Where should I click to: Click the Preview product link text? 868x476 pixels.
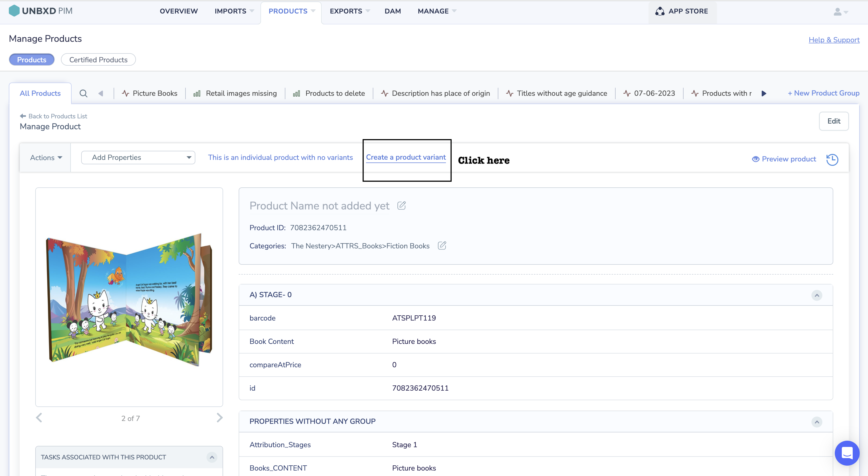[789, 159]
